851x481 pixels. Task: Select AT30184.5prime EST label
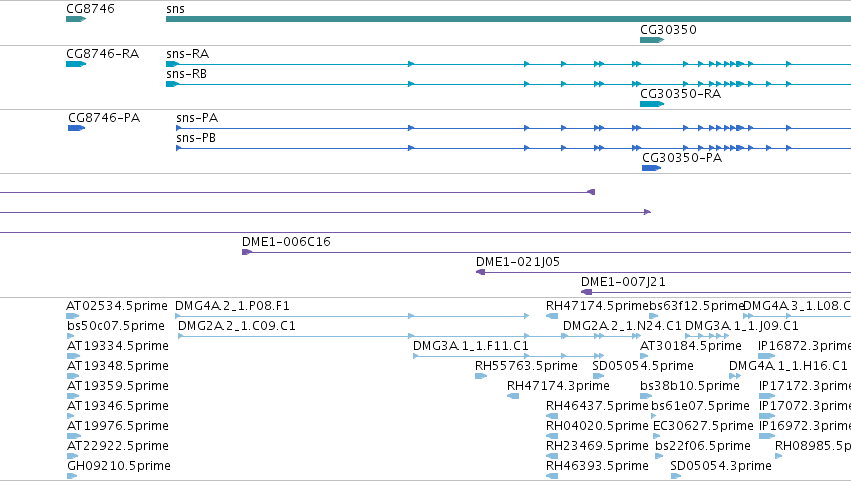point(690,346)
